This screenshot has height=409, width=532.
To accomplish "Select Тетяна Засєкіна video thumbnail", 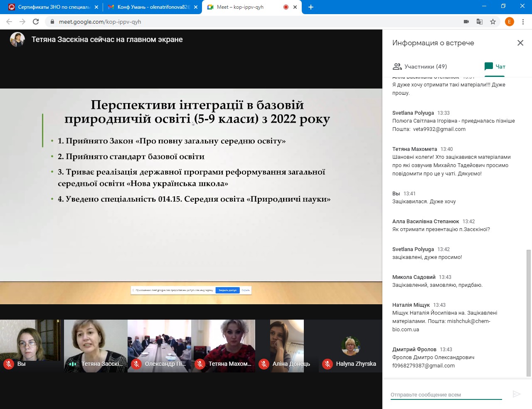I will (x=96, y=346).
